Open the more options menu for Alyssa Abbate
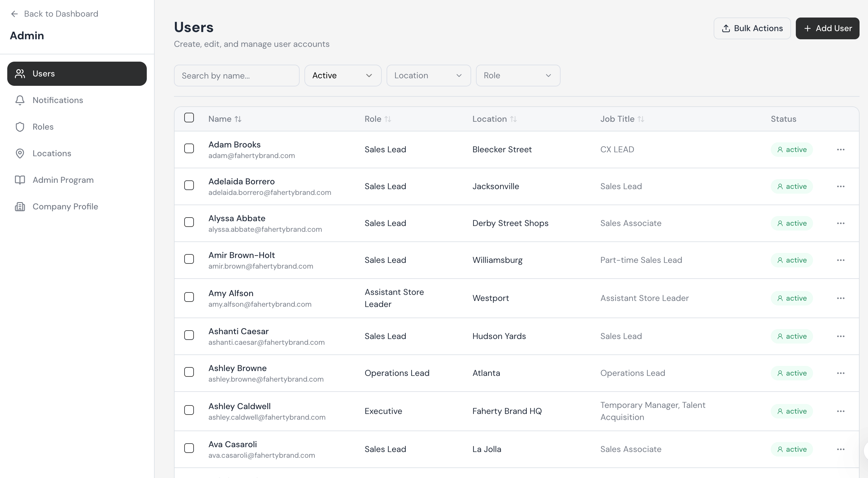 pos(841,223)
